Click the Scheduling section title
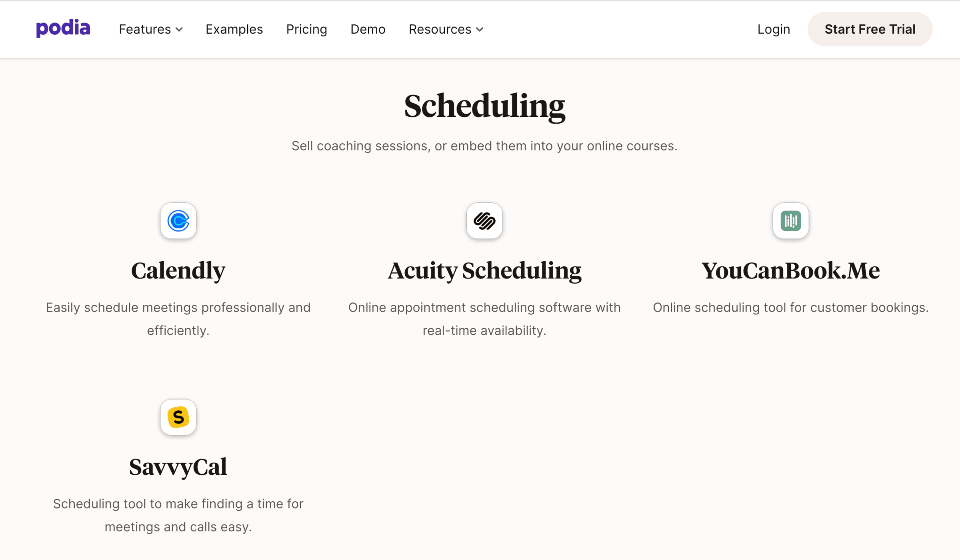Screen dimensions: 960x560 click(x=484, y=106)
